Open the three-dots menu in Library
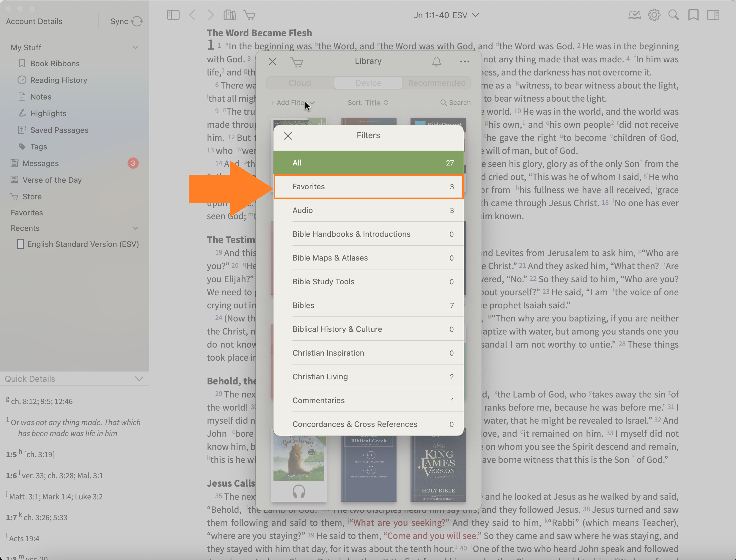 pos(465,61)
